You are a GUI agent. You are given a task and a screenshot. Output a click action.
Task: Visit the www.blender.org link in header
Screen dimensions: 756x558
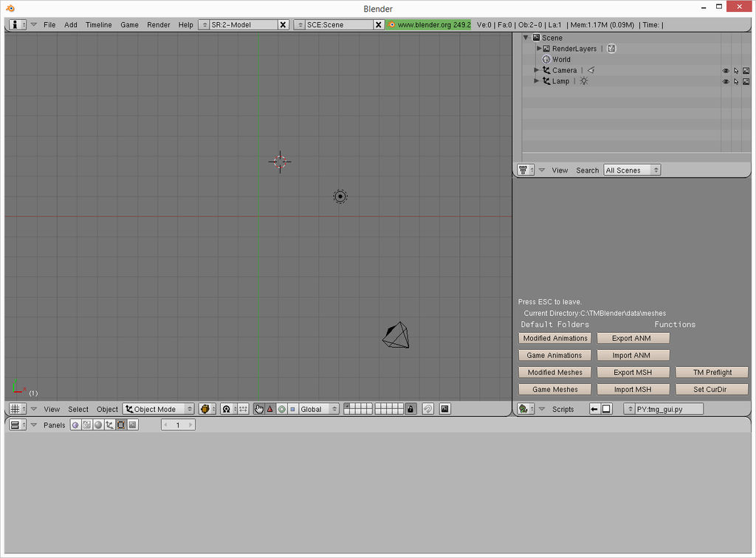click(x=429, y=24)
